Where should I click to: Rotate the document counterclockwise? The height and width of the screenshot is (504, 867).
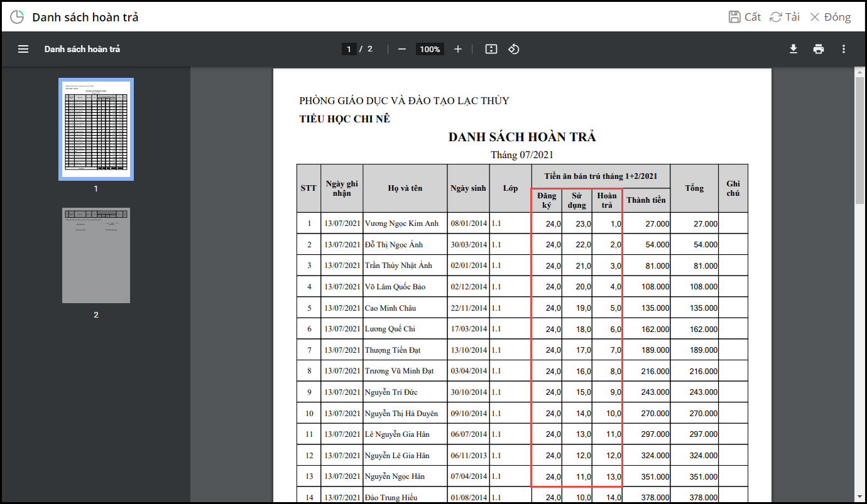point(514,49)
